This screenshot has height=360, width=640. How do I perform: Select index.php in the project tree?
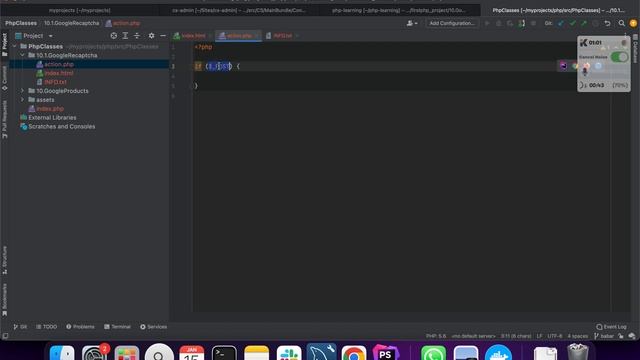pos(50,109)
